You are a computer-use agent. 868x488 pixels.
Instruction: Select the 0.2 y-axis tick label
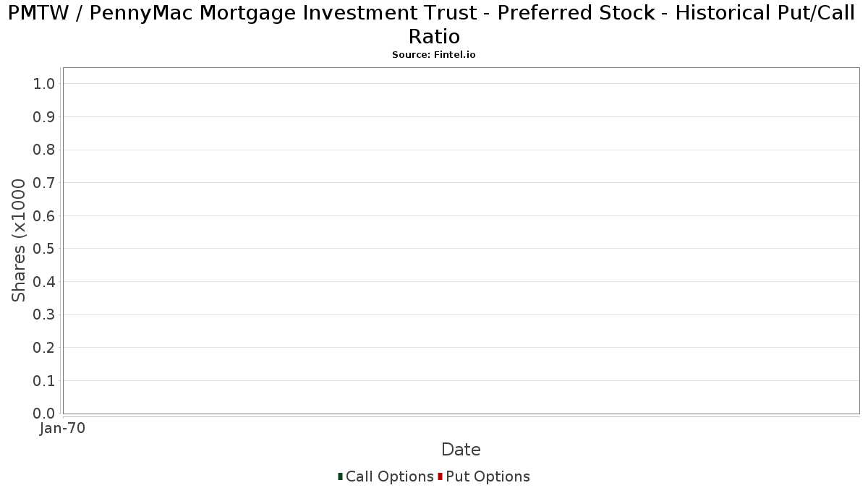tap(44, 348)
